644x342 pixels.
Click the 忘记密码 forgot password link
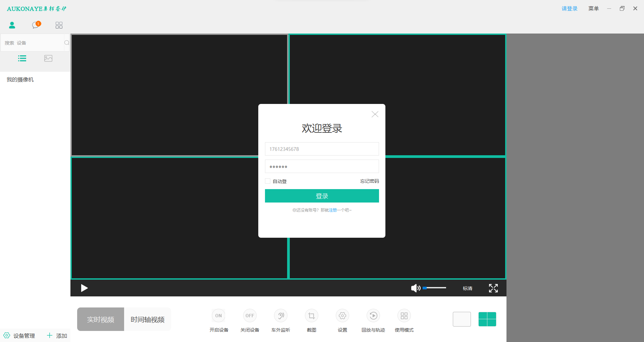pos(370,181)
